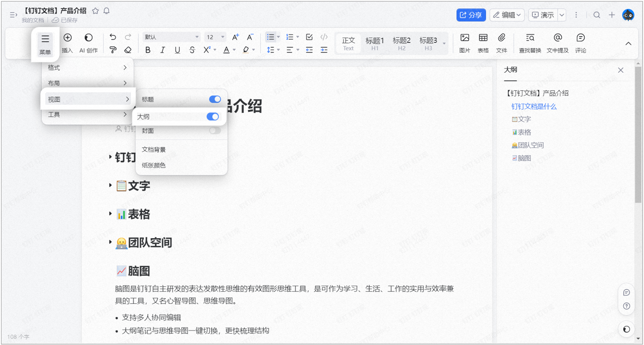Screen dimensions: 644x345
Task: Increase paragraph indent
Action: (x=324, y=50)
